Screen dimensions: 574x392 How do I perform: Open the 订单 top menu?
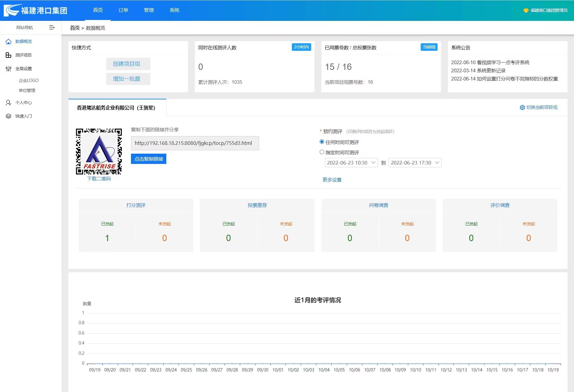click(123, 10)
